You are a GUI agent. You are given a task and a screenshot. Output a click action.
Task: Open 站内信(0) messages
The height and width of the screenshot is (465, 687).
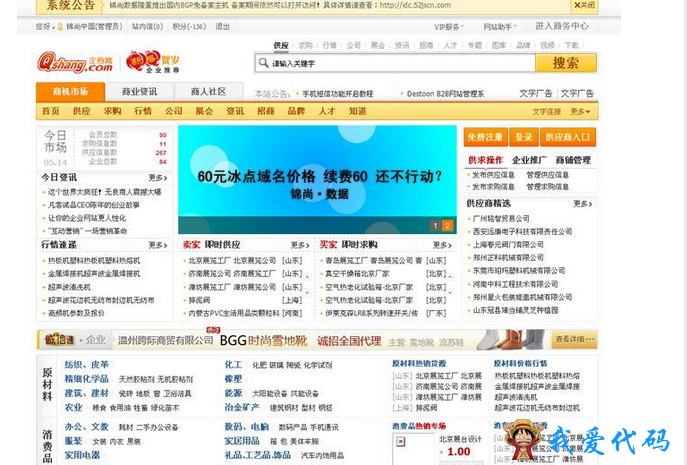(147, 27)
